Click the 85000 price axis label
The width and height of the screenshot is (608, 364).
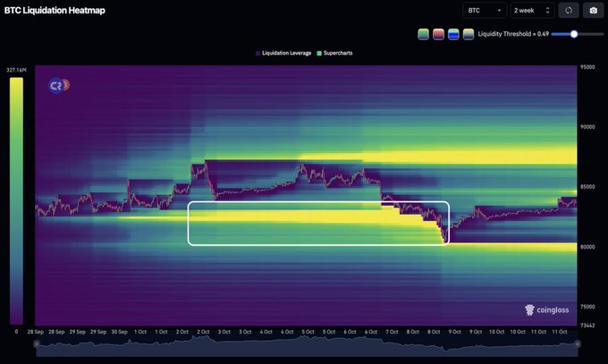point(587,187)
